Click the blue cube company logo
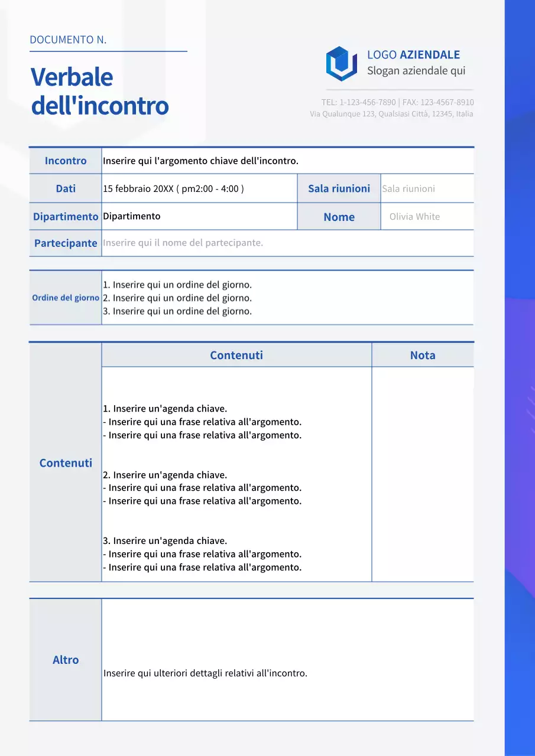 pos(341,63)
